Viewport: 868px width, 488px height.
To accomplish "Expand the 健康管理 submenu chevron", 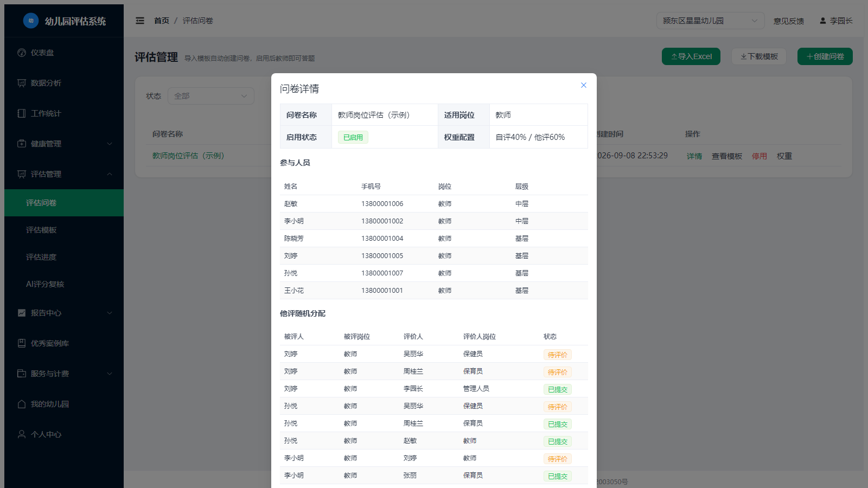I will [x=110, y=144].
